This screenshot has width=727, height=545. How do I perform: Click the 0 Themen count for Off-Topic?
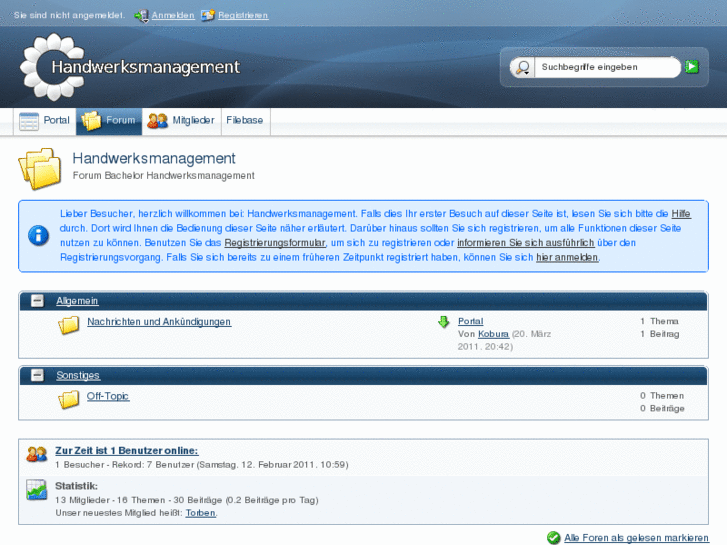pos(662,396)
